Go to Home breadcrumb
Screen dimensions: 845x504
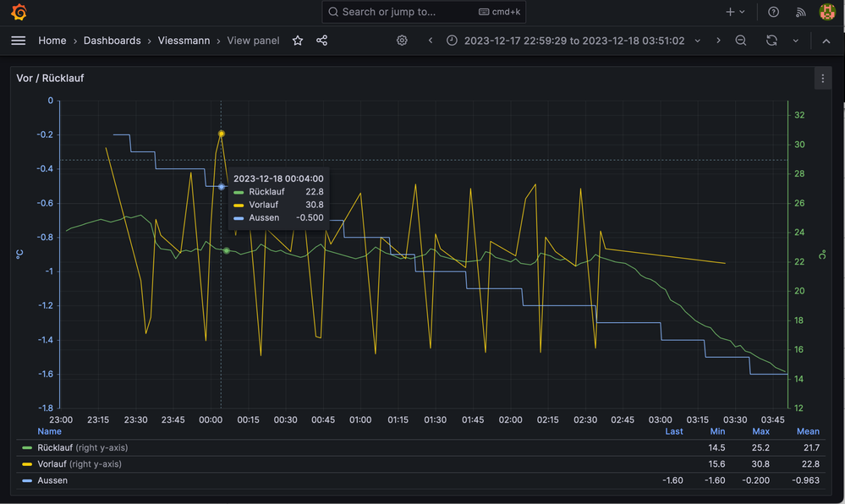pos(52,41)
